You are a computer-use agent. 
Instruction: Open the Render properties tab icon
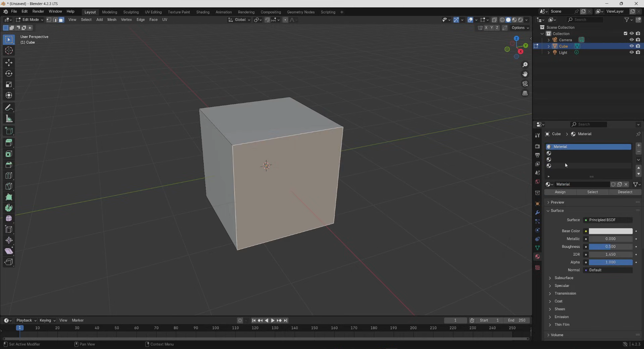[537, 146]
